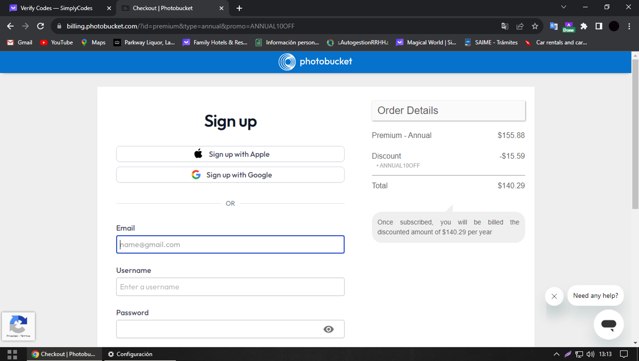Click the feather tray icon
The image size is (639, 361).
pyautogui.click(x=567, y=354)
